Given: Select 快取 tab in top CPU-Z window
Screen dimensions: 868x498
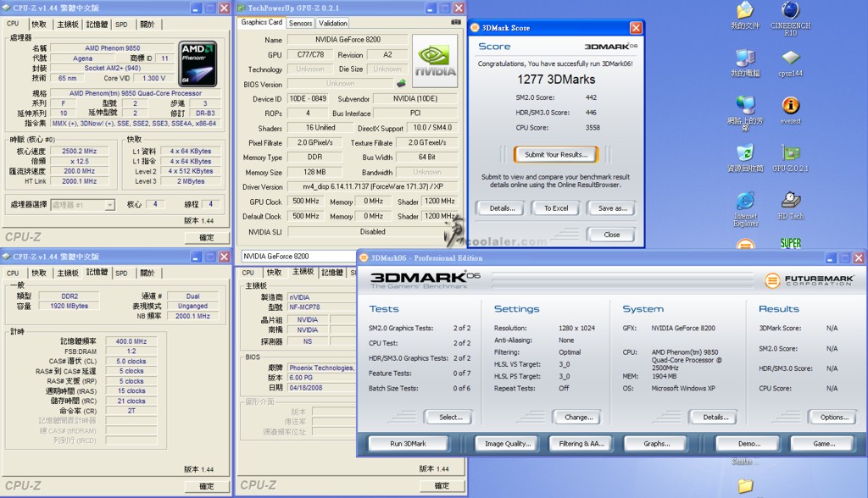Looking at the screenshot, I should 39,25.
